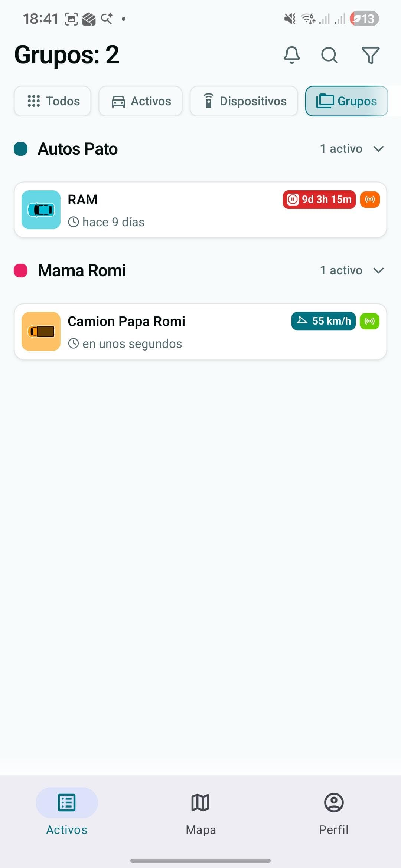Click the green signal indicator on Camion Papa Romi
This screenshot has width=401, height=868.
[369, 322]
